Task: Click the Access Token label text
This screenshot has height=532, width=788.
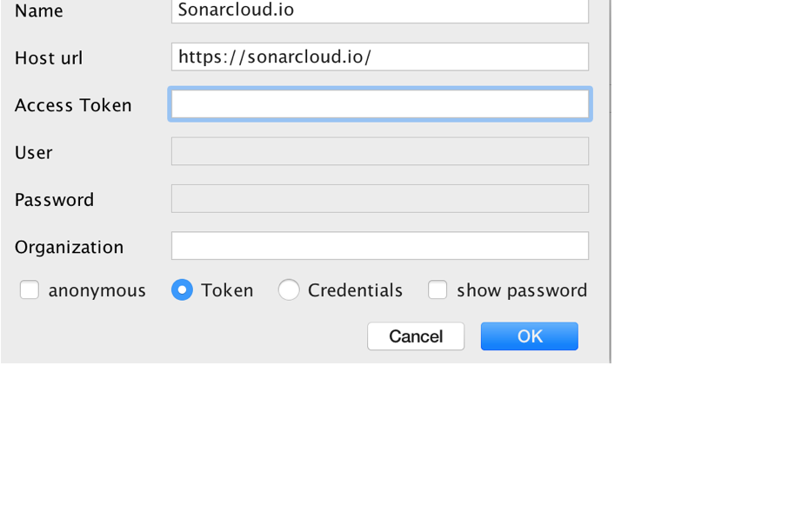Action: pos(73,105)
